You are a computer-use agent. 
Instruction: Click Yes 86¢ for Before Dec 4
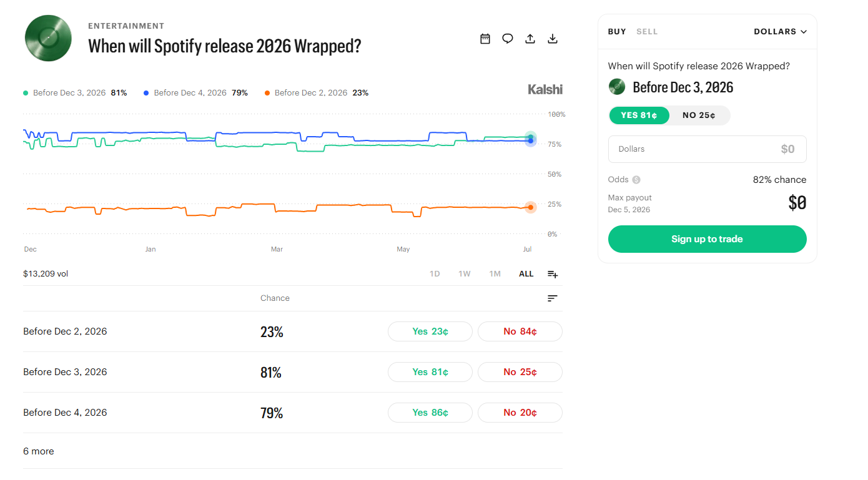(430, 413)
